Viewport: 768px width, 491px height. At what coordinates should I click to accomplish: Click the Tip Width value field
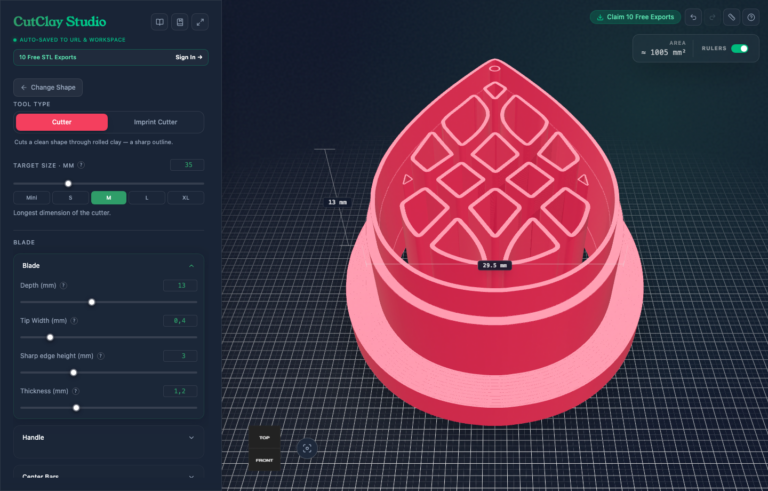(x=180, y=321)
